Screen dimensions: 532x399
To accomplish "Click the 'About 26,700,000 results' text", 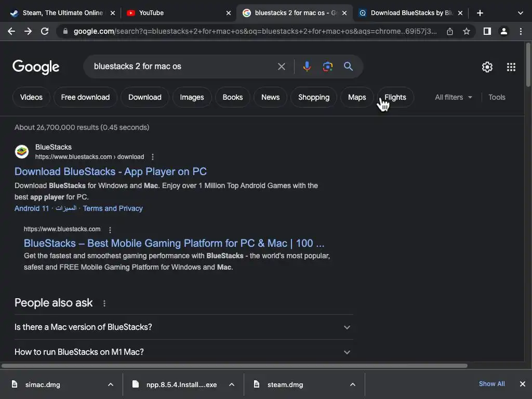I will (82, 128).
